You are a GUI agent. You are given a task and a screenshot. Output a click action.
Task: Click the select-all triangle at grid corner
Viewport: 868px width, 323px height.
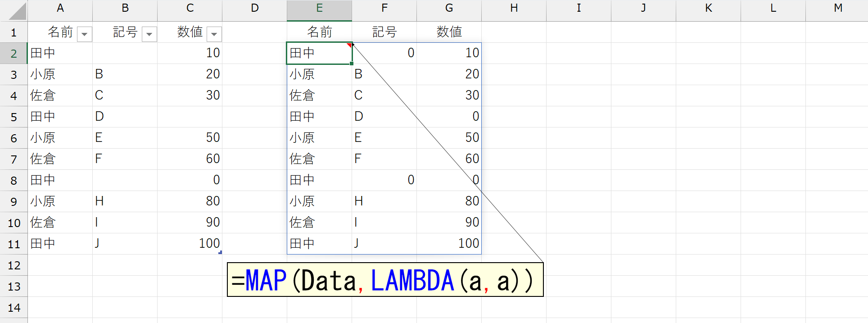point(18,12)
